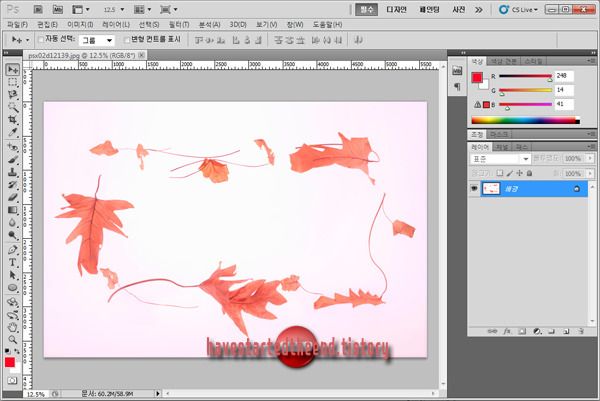This screenshot has height=401, width=600.
Task: Enable the 자동 선택 checkbox
Action: 41,39
